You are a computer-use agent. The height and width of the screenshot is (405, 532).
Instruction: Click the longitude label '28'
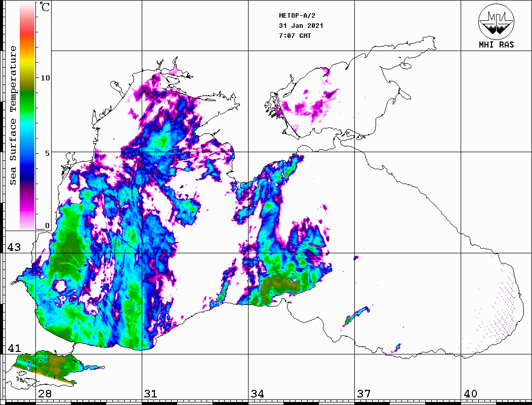click(45, 394)
